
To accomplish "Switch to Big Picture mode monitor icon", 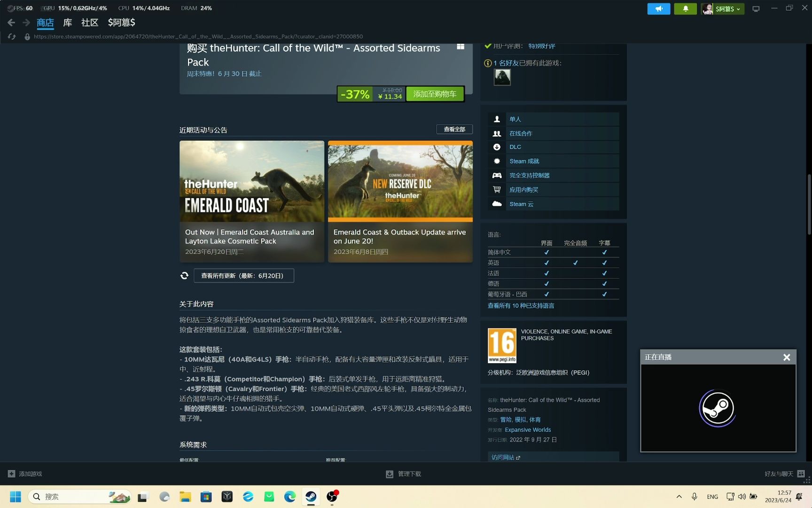I will click(756, 8).
